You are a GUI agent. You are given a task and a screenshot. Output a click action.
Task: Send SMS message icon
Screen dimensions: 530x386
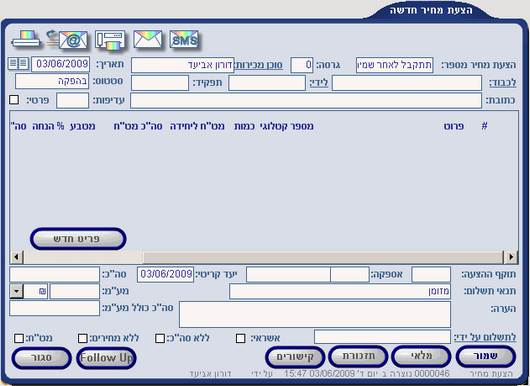pyautogui.click(x=184, y=40)
